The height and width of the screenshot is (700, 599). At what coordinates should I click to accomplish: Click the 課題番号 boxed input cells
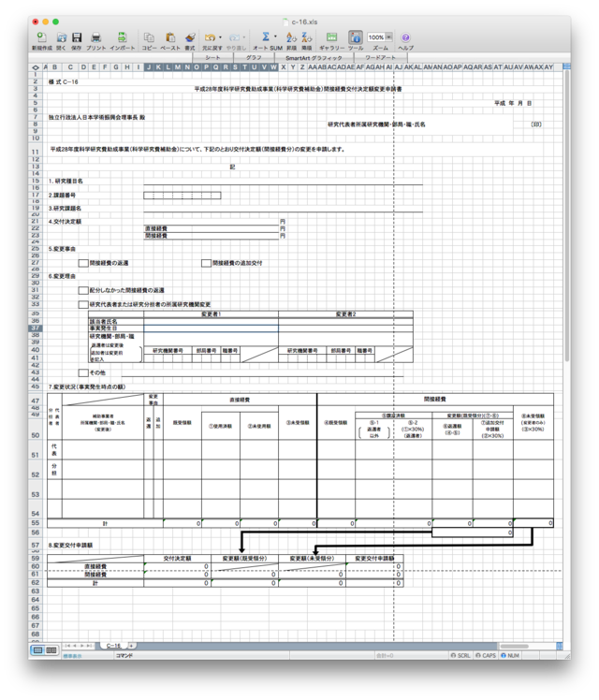point(183,195)
